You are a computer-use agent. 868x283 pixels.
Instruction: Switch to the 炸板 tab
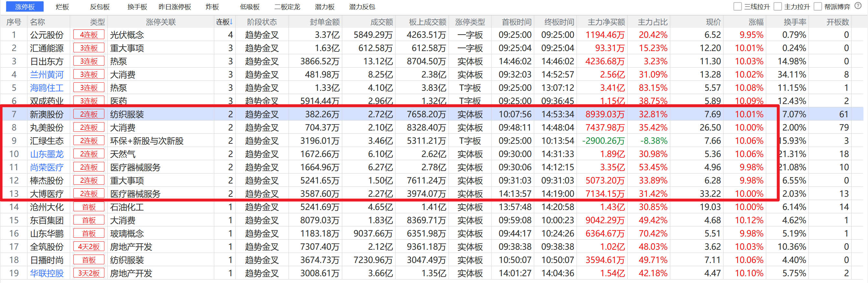click(x=212, y=7)
